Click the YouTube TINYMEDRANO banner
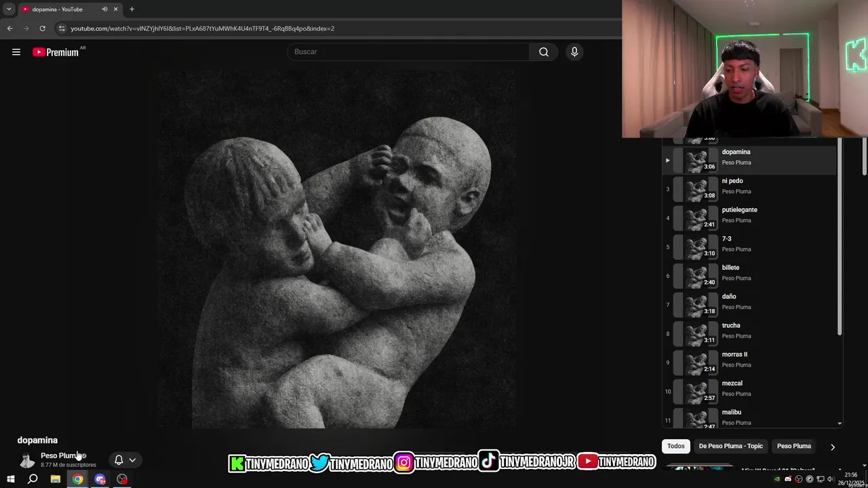868x488 pixels. coord(616,462)
